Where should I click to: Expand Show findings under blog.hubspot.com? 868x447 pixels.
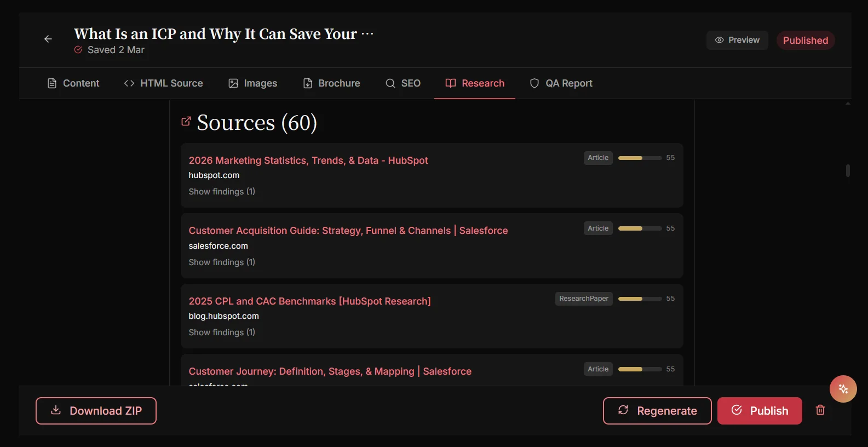click(222, 333)
